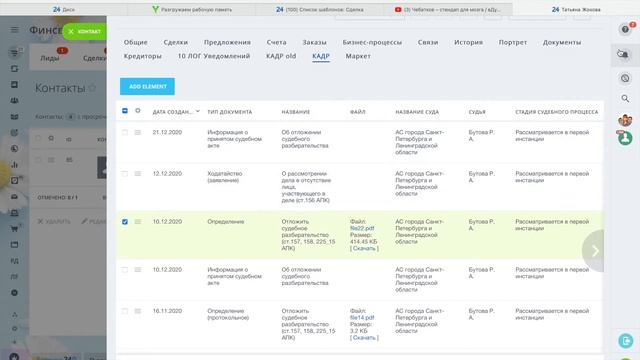
Task: Open file14.pdf link
Action: (x=362, y=318)
